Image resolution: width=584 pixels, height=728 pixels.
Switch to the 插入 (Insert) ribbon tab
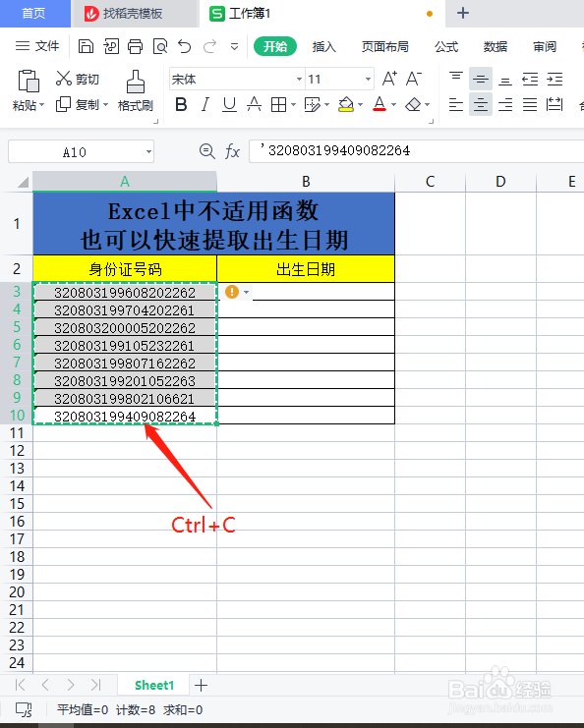(x=323, y=46)
